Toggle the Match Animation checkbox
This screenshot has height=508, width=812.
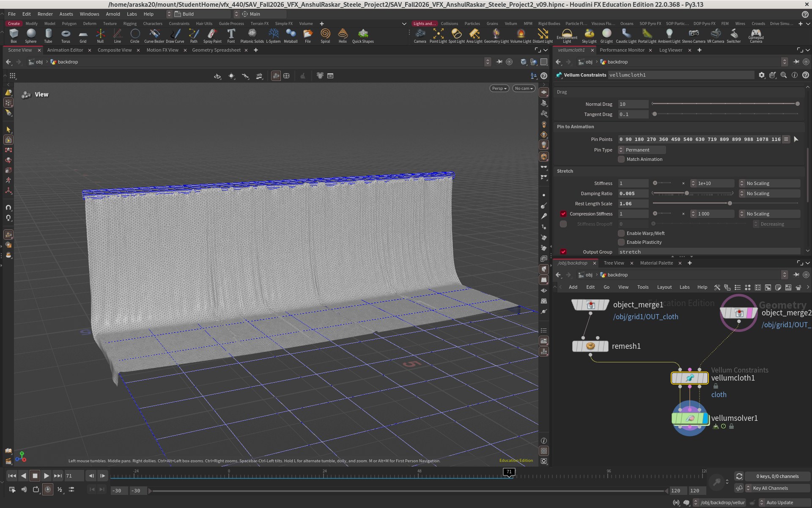[x=621, y=159]
